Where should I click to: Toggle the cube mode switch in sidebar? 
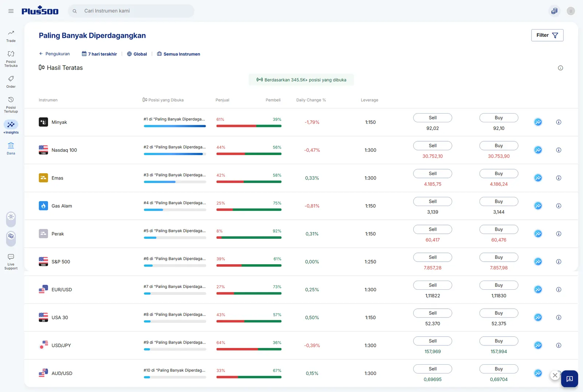click(x=11, y=238)
